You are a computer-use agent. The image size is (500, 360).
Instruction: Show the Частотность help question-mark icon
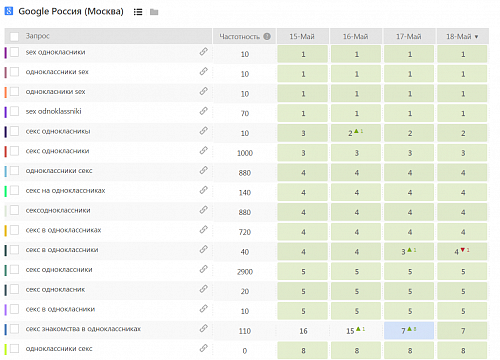pos(267,36)
